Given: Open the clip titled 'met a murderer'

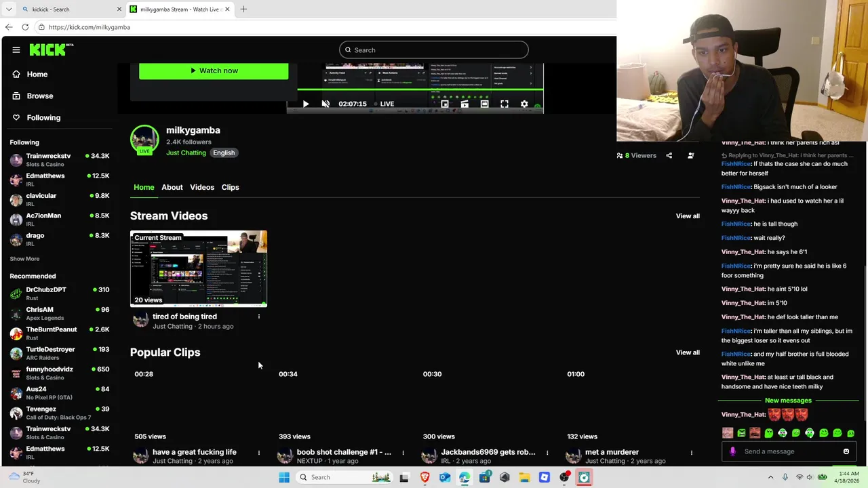Looking at the screenshot, I should 612,452.
